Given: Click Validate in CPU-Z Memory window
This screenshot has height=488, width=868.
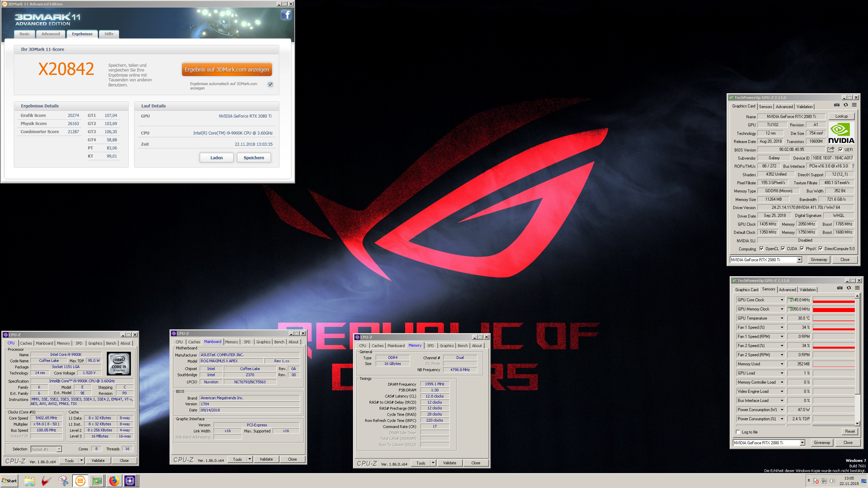Looking at the screenshot, I should [450, 463].
